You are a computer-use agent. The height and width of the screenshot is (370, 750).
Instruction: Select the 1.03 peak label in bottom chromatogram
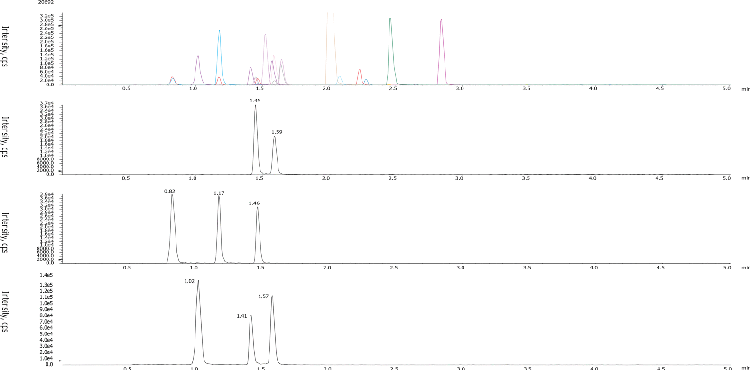[189, 282]
